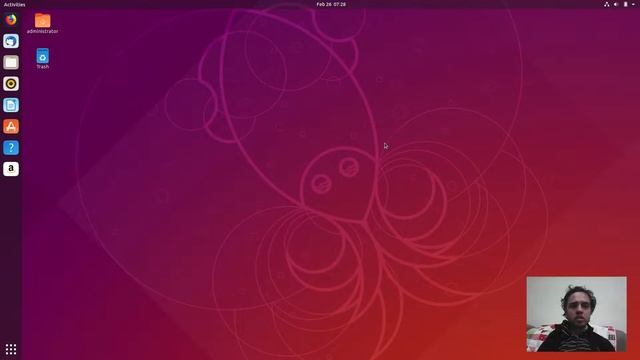
Task: Launch Thunderbird Mail from the dock
Action: click(11, 41)
